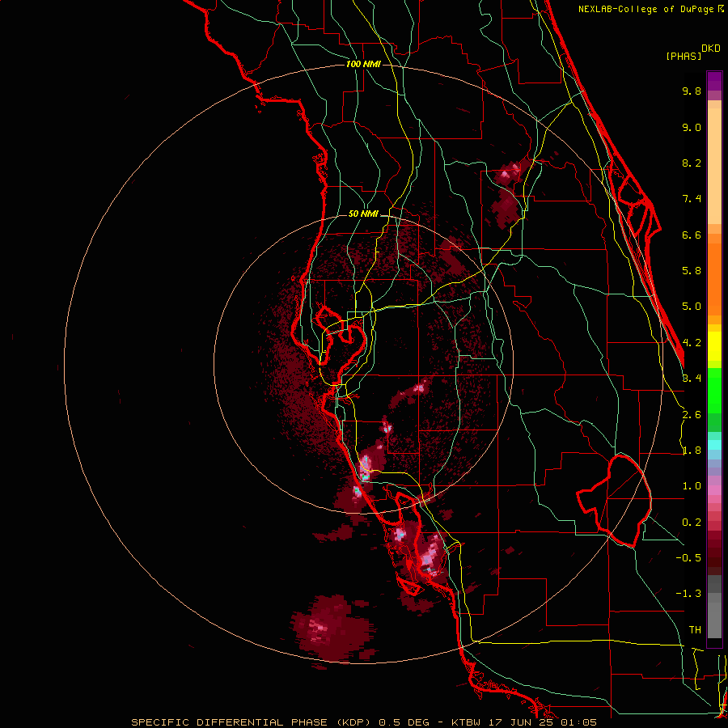
Task: Pick the purple top segment of color scale
Action: (714, 81)
